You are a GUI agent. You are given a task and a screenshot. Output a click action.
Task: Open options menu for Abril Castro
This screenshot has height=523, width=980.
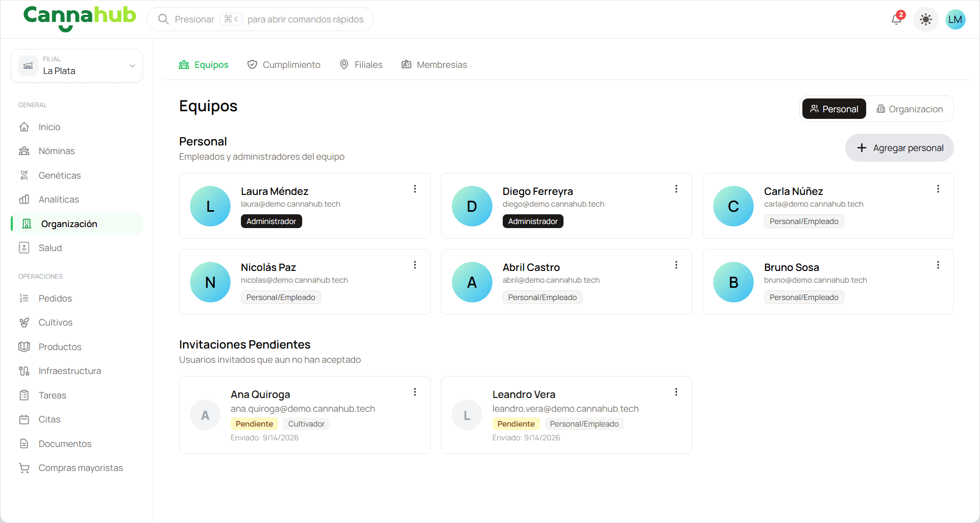click(676, 265)
